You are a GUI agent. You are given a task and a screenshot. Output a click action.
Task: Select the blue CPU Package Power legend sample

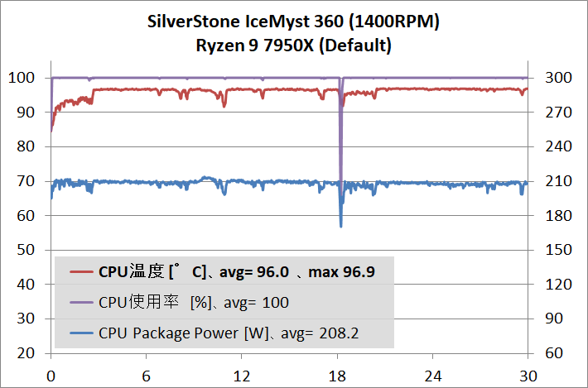click(x=81, y=333)
